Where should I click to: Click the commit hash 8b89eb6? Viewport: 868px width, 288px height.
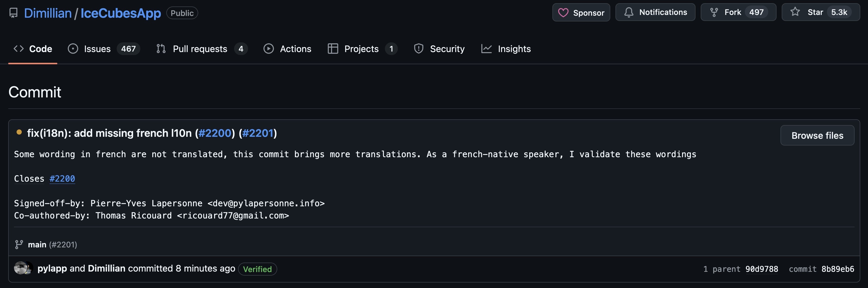(838, 269)
